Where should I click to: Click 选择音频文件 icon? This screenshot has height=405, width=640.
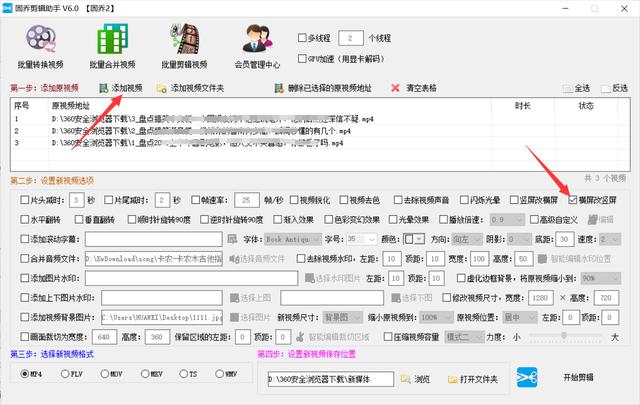point(232,259)
